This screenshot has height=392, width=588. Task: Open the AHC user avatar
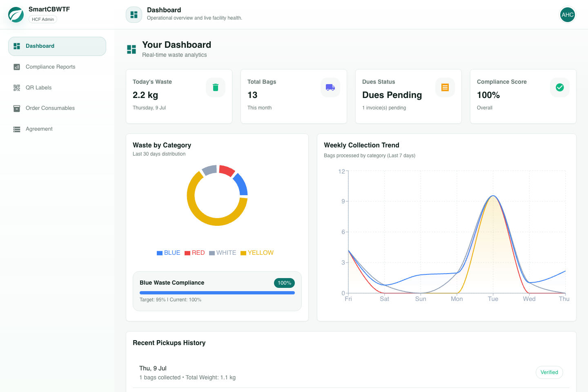point(568,15)
